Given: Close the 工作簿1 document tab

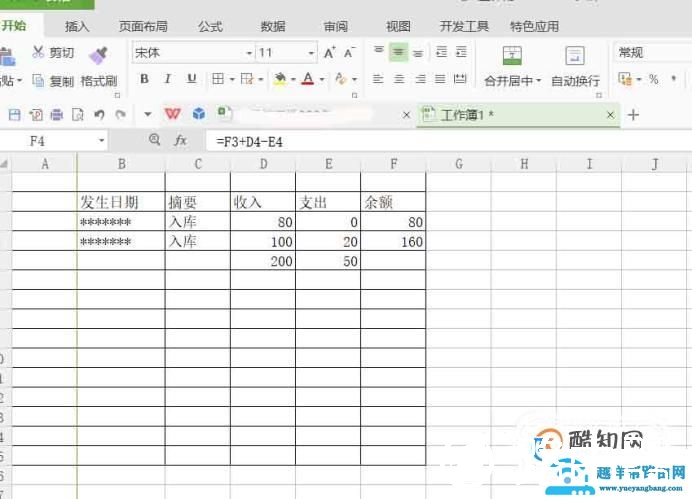Looking at the screenshot, I should tap(610, 115).
